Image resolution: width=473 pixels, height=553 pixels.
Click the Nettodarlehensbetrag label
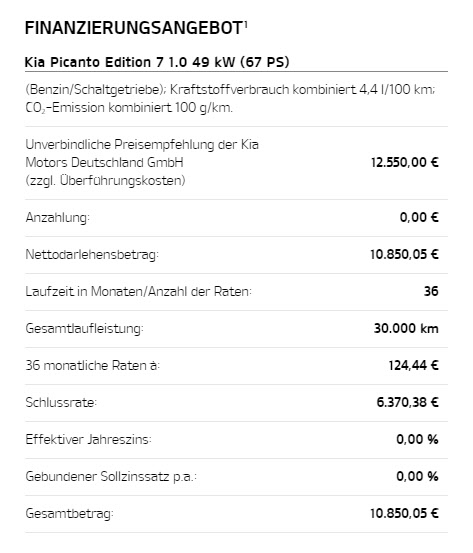(92, 255)
